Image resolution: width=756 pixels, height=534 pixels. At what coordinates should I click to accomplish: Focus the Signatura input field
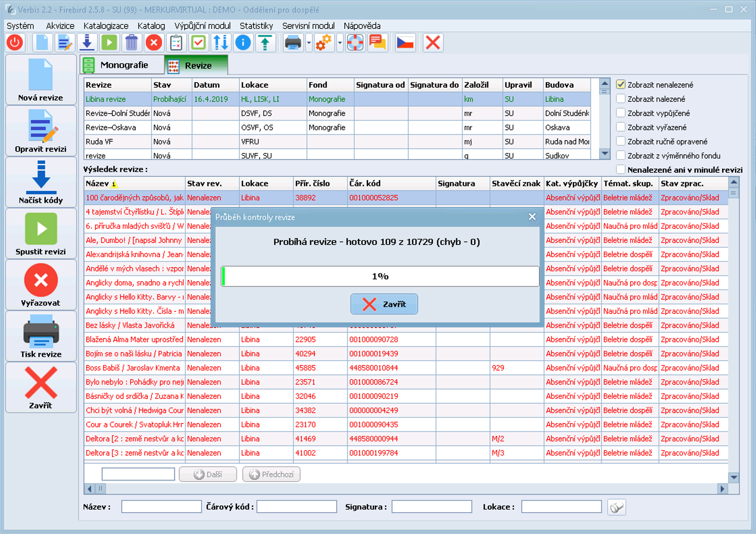(432, 507)
